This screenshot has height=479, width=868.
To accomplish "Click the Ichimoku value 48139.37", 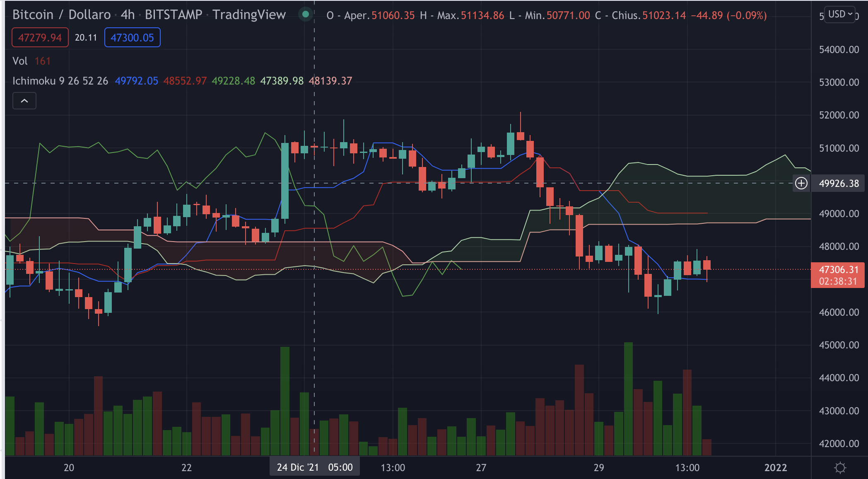I will pyautogui.click(x=330, y=81).
